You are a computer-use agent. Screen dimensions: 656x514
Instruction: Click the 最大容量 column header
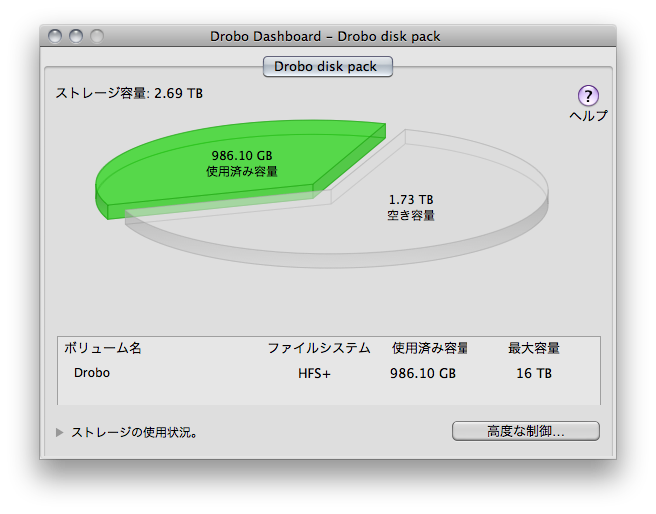pyautogui.click(x=534, y=348)
